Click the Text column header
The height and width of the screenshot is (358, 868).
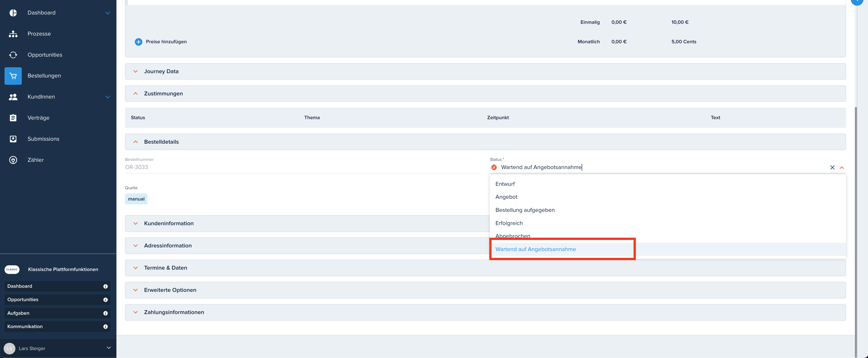tap(715, 118)
